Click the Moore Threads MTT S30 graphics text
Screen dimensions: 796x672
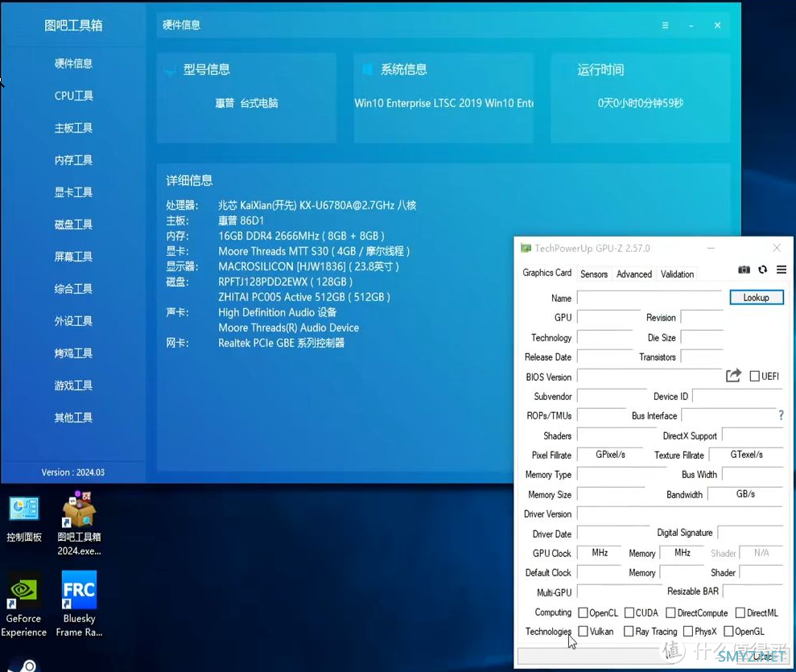click(x=314, y=251)
